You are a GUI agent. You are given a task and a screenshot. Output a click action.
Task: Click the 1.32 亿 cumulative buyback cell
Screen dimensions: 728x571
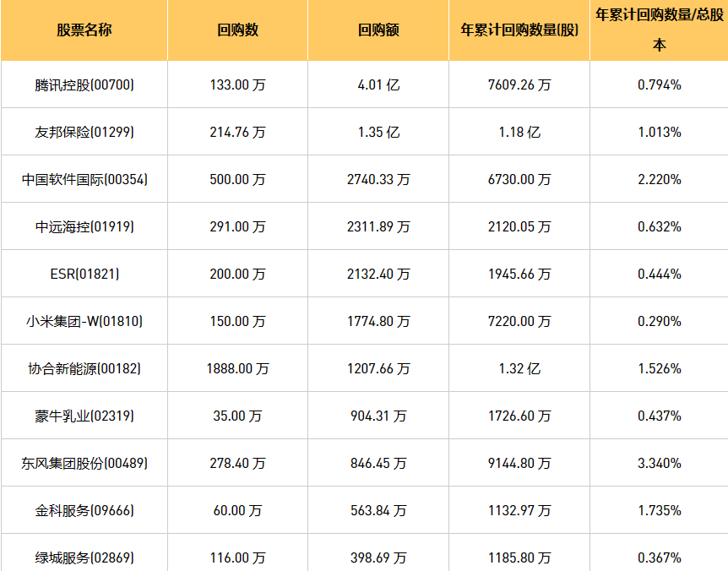pos(519,368)
